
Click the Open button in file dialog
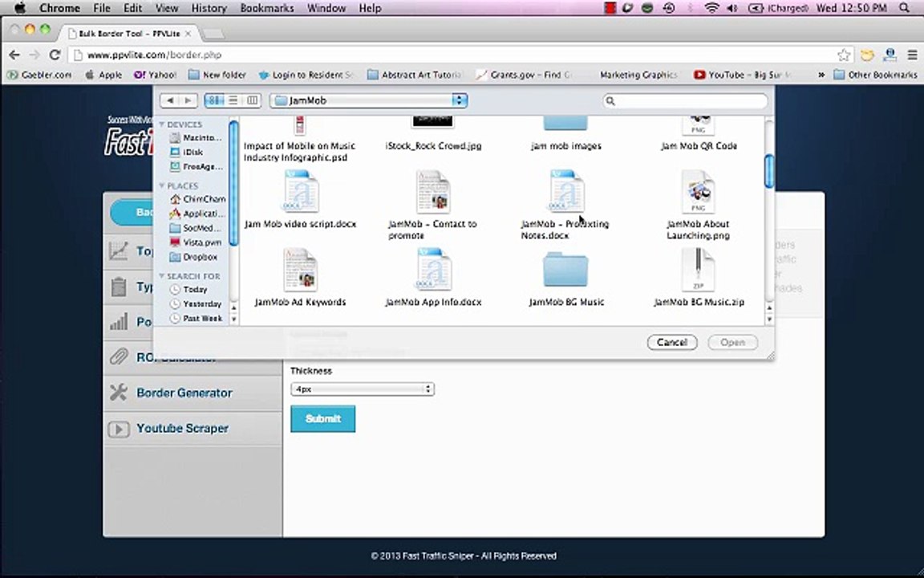(x=732, y=342)
